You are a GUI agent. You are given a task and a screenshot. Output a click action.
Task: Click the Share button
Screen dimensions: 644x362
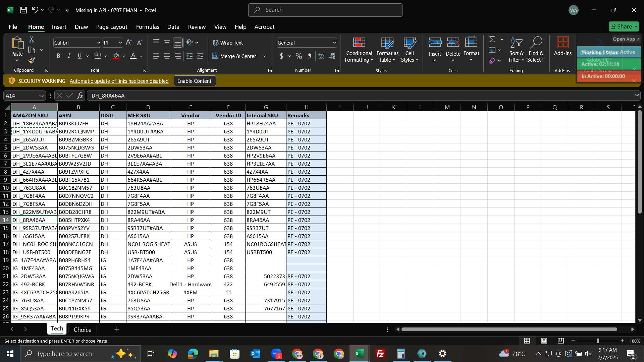click(624, 26)
